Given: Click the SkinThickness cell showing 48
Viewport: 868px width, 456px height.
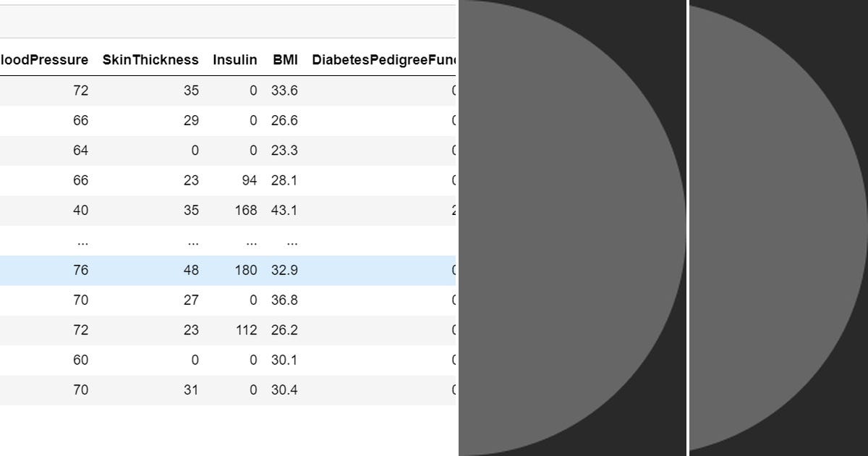Looking at the screenshot, I should tap(191, 270).
